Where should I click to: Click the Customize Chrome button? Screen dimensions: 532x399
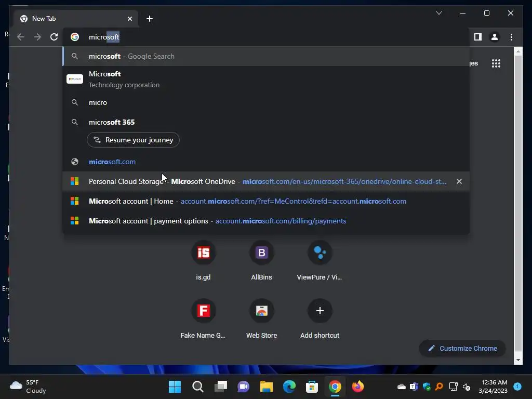click(x=462, y=349)
